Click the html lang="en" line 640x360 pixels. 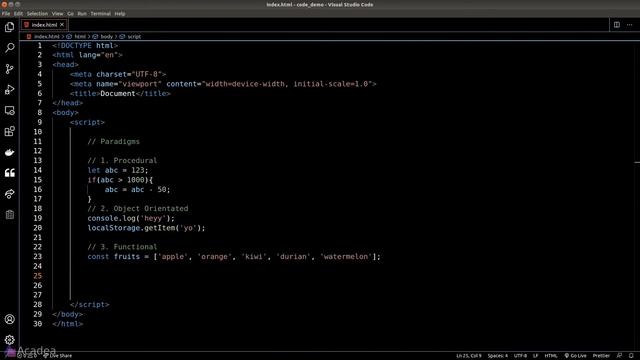pyautogui.click(x=87, y=55)
